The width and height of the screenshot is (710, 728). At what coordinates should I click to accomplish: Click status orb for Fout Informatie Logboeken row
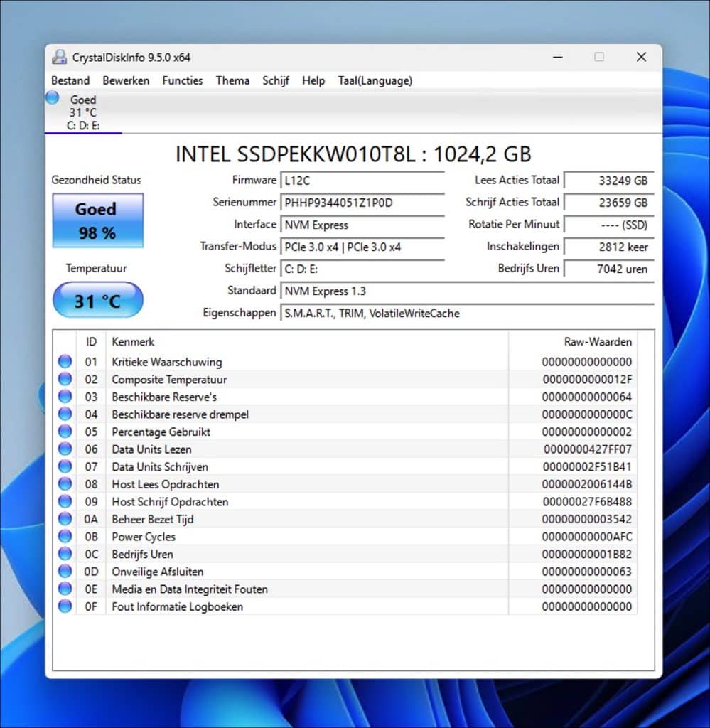[65, 606]
